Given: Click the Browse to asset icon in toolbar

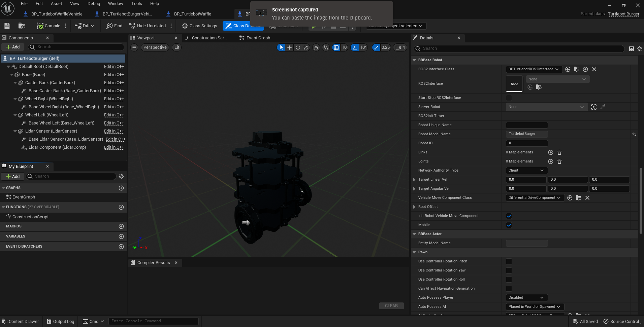Looking at the screenshot, I should pos(22,26).
